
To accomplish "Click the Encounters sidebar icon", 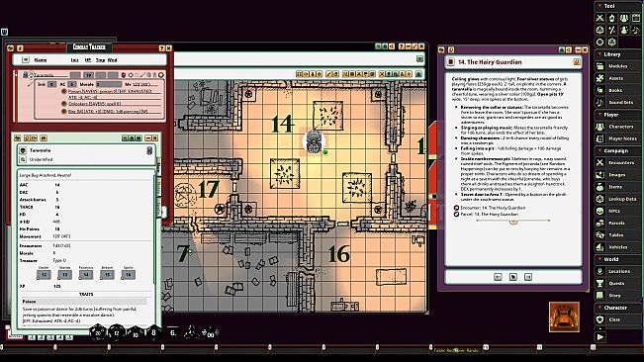I will click(x=600, y=162).
